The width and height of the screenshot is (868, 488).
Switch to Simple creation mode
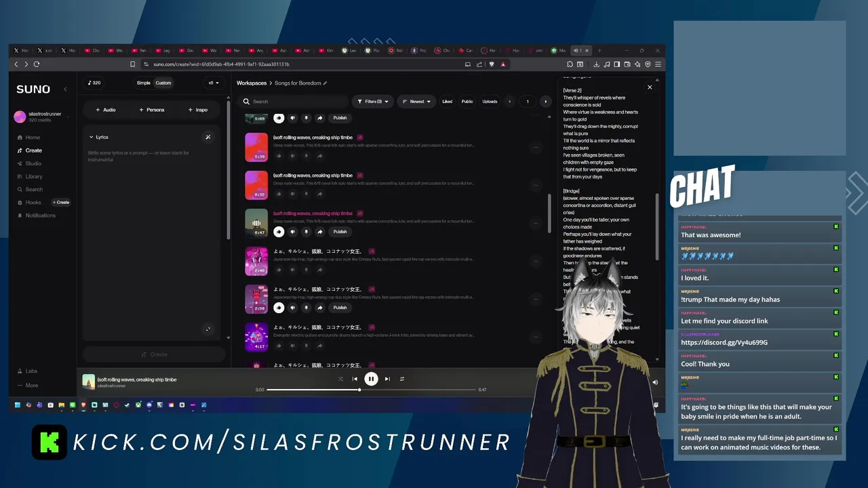coord(143,83)
